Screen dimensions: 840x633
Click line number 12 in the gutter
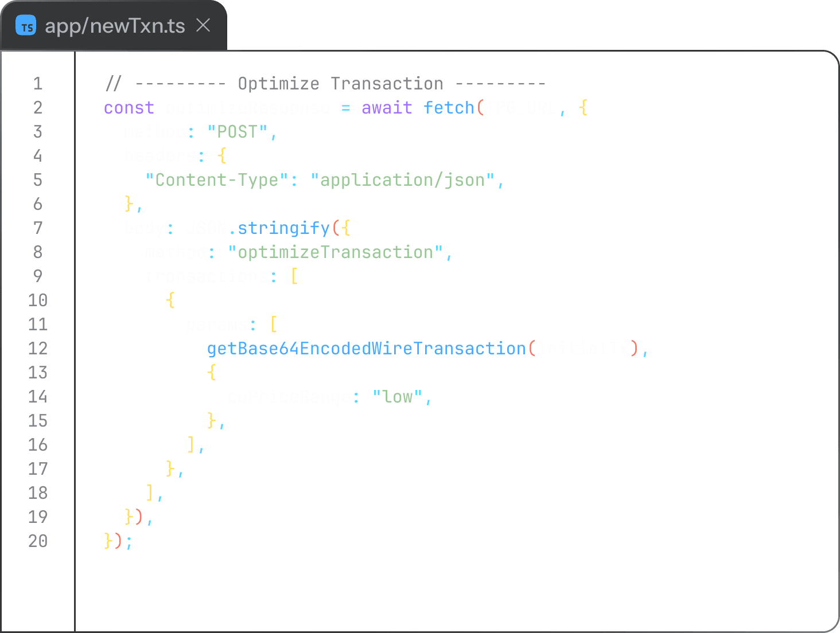[37, 348]
